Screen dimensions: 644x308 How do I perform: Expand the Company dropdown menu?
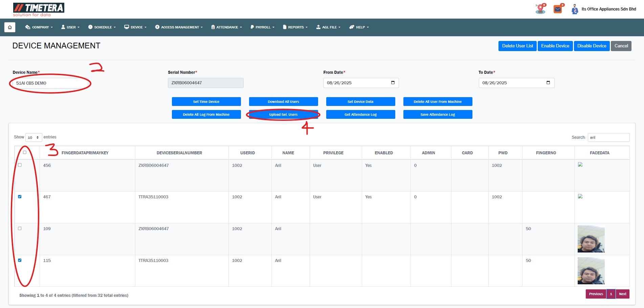pos(39,27)
